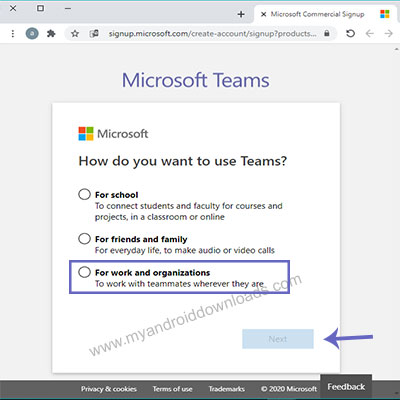Image resolution: width=400 pixels, height=400 pixels.
Task: Click the media/cast icon in address bar
Action: click(94, 33)
